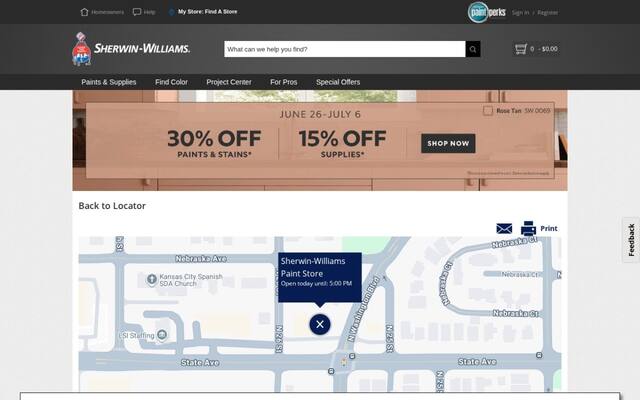Click the Help link
This screenshot has height=400, width=640.
click(x=149, y=12)
